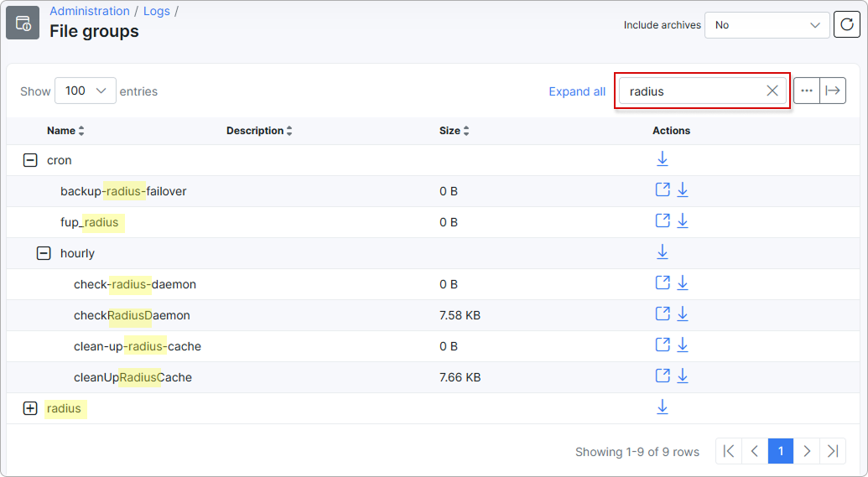Open the Show entries count dropdown
This screenshot has height=477, width=868.
point(86,91)
